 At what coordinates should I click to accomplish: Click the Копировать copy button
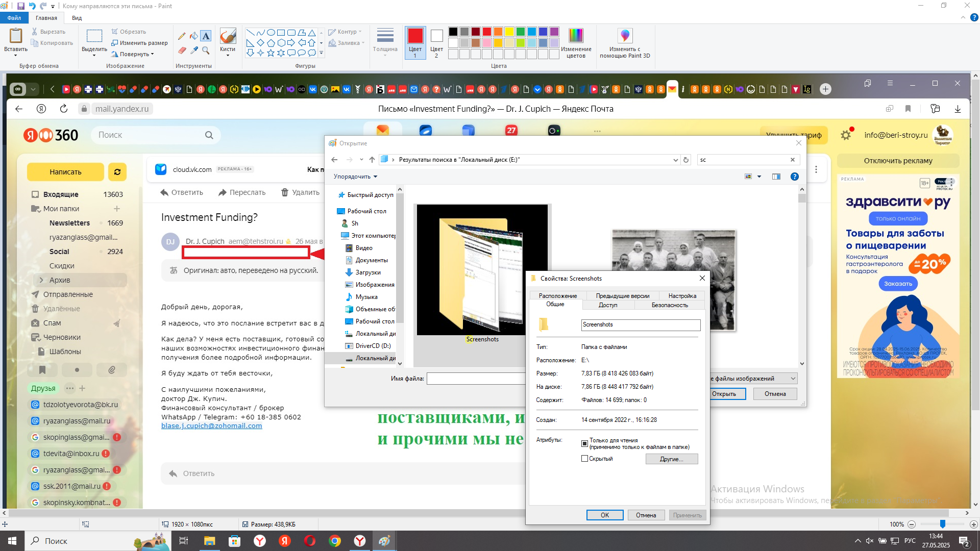coord(52,43)
